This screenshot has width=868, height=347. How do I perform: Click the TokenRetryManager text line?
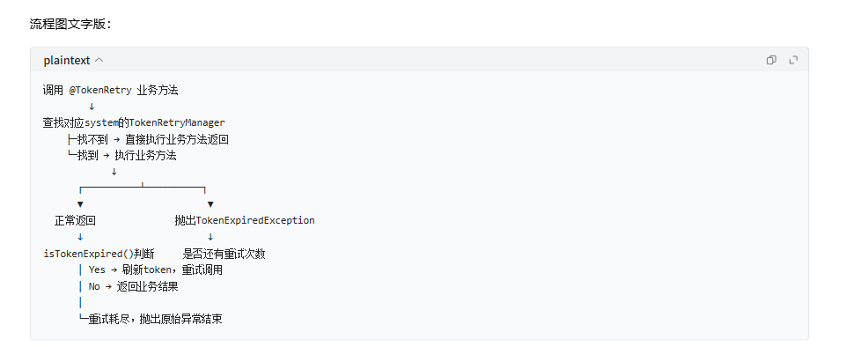click(134, 122)
